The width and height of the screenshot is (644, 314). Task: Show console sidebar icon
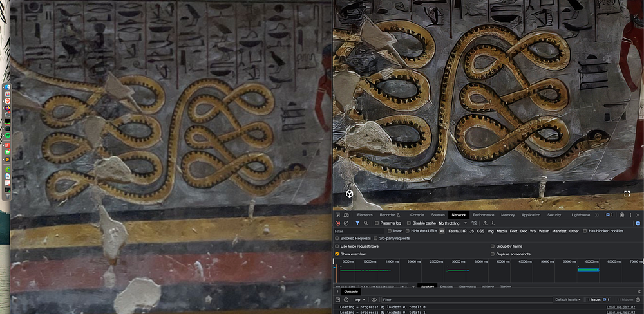(337, 300)
